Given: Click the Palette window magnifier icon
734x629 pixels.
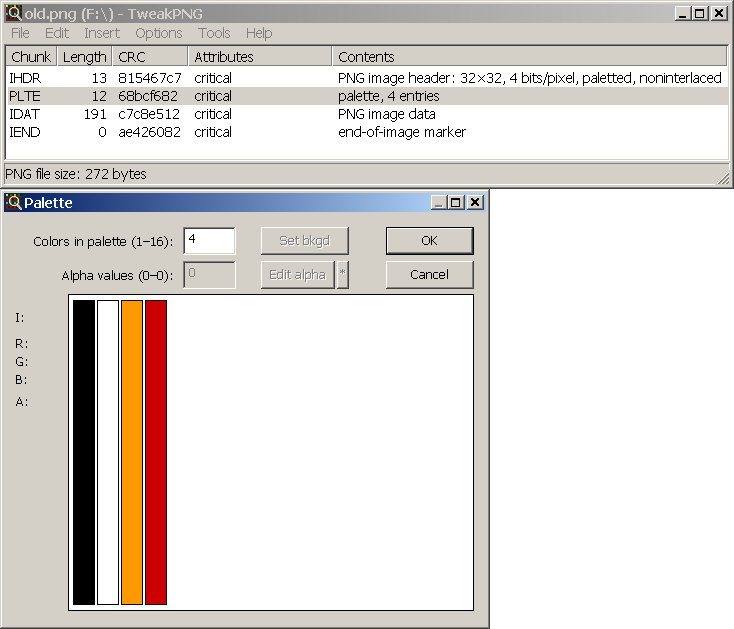Looking at the screenshot, I should pos(14,203).
